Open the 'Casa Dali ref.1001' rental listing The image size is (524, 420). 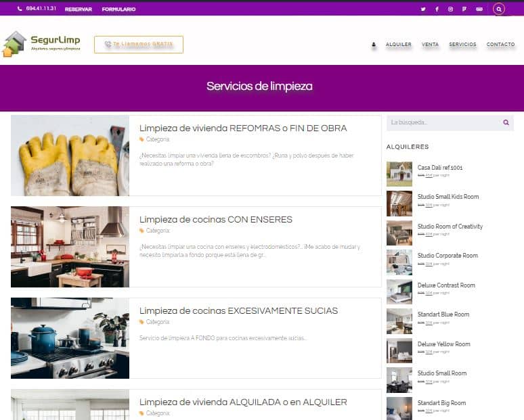pos(440,168)
